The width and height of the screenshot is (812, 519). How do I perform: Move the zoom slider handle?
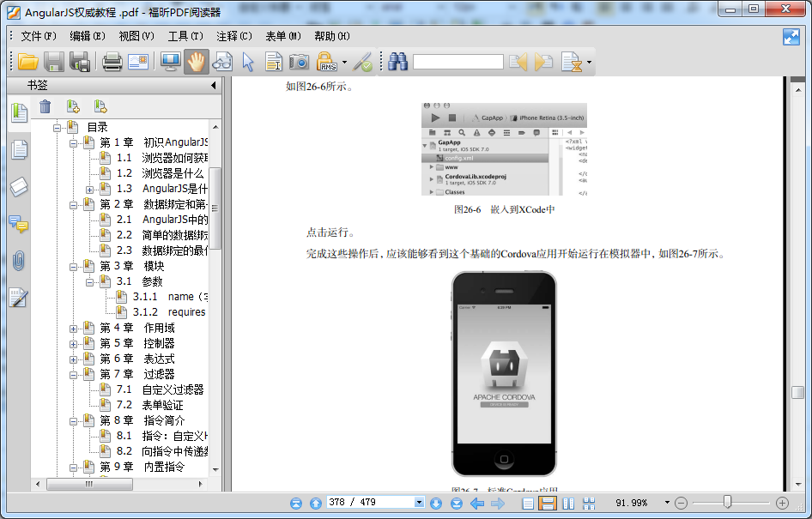[728, 502]
